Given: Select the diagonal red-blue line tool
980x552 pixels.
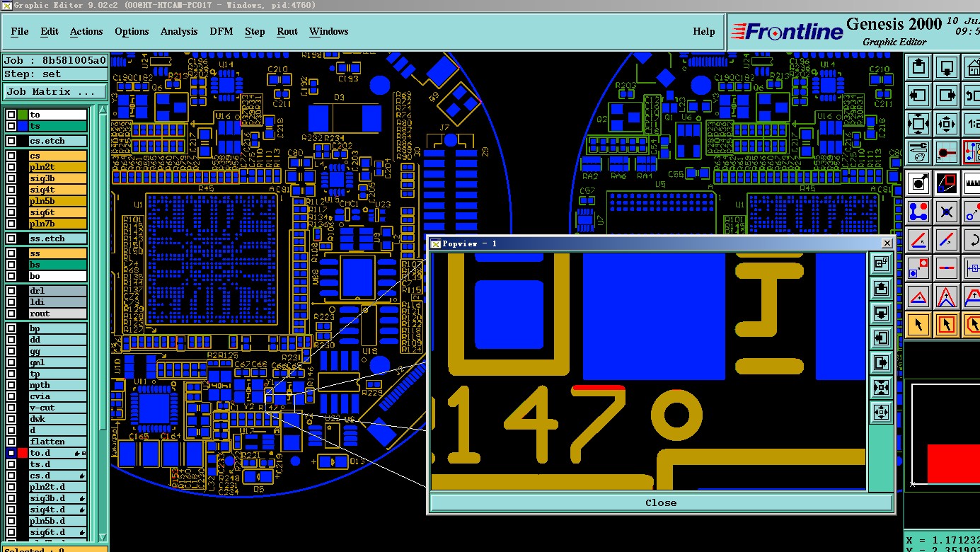Looking at the screenshot, I should [x=947, y=240].
